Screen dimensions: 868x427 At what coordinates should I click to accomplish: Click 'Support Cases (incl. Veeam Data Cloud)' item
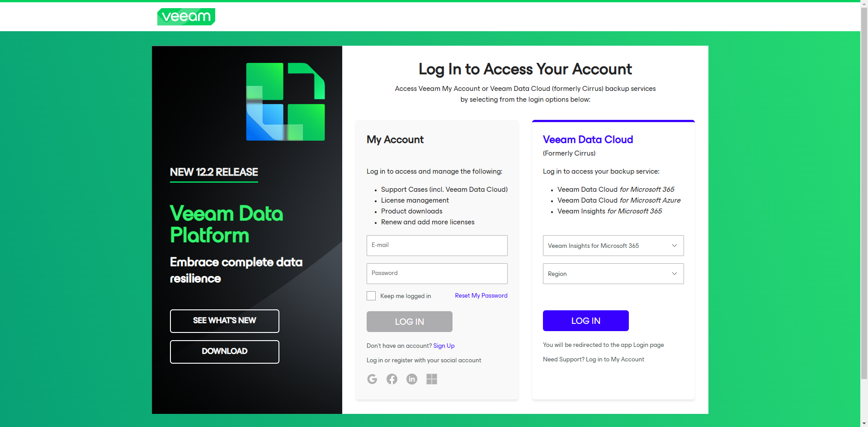point(444,190)
